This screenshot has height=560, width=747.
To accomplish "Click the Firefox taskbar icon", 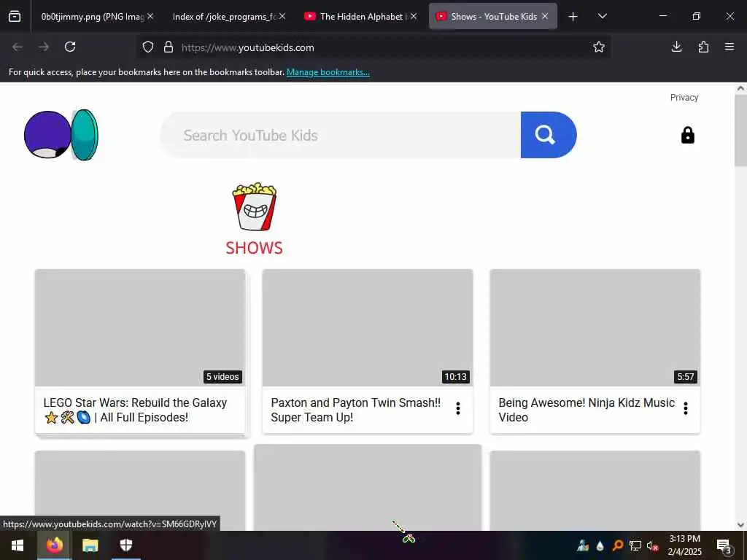I will 54,545.
